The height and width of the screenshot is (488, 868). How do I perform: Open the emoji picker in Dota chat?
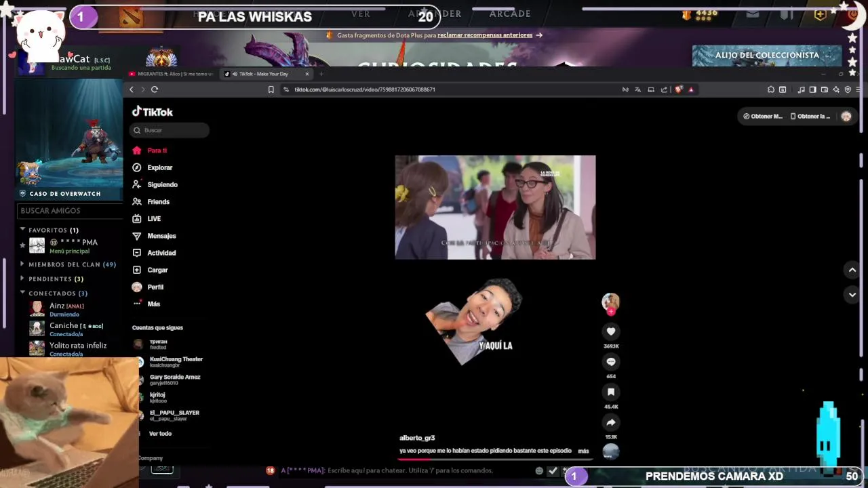tap(539, 470)
